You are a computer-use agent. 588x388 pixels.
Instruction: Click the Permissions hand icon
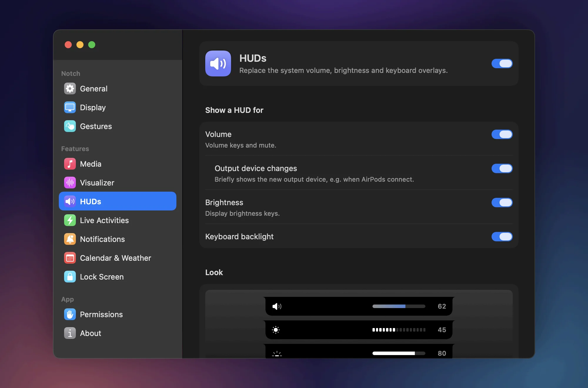pos(70,315)
